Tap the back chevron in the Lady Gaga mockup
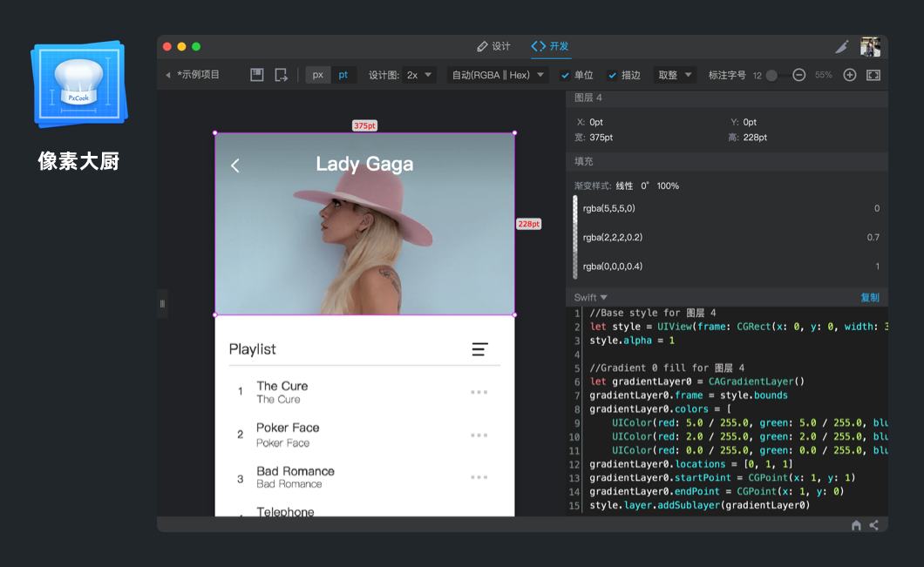 click(x=235, y=165)
